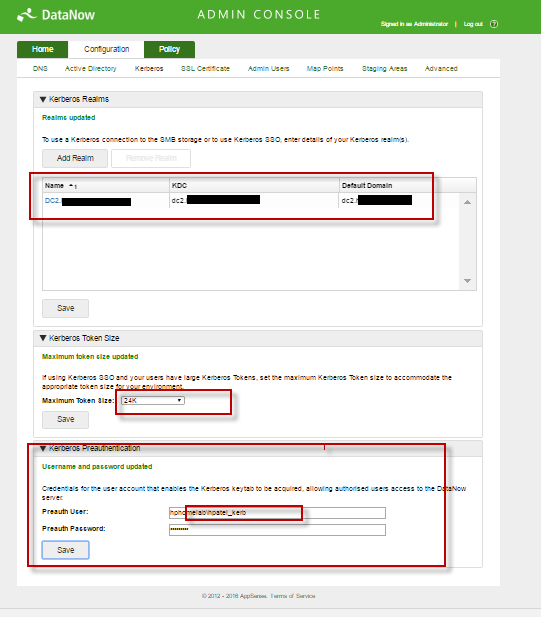Viewport: 541px width, 617px height.
Task: Open Staging Areas page
Action: tap(384, 68)
